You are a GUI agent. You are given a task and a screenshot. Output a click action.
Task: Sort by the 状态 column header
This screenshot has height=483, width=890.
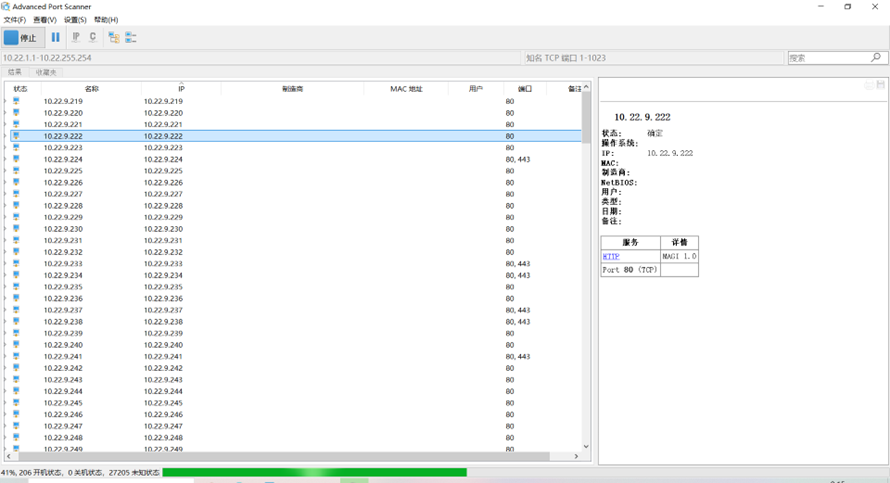click(x=20, y=89)
